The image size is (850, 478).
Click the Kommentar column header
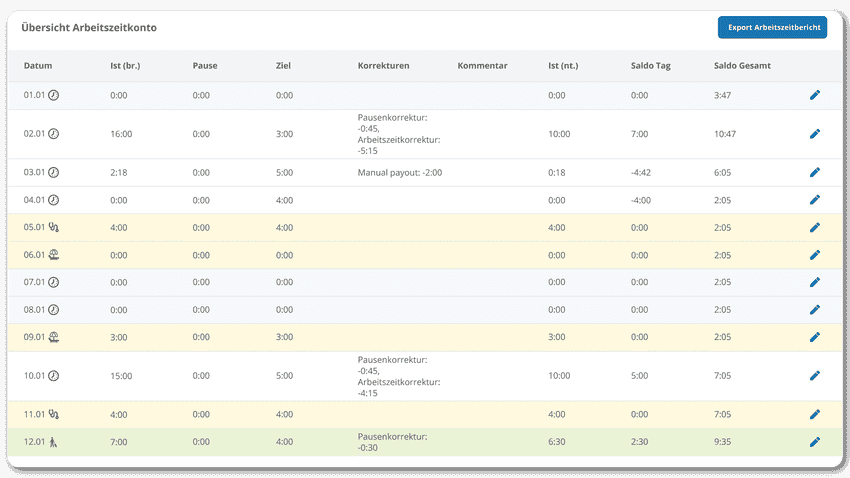(482, 66)
